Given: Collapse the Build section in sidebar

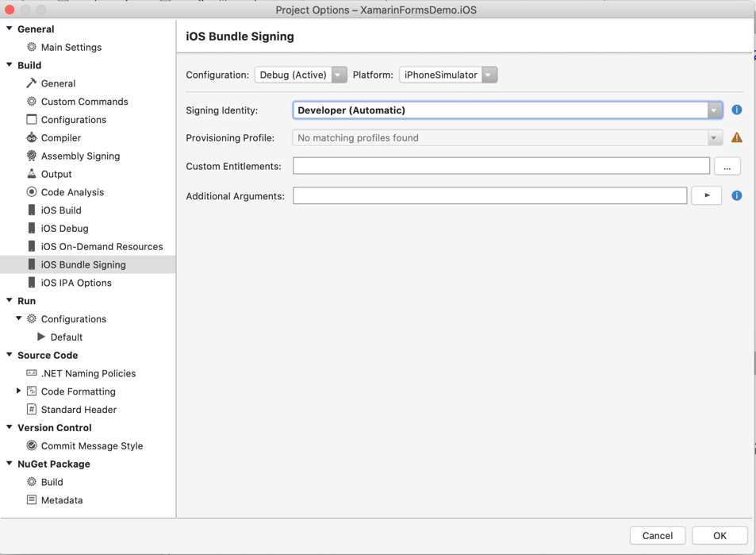Looking at the screenshot, I should pos(10,64).
